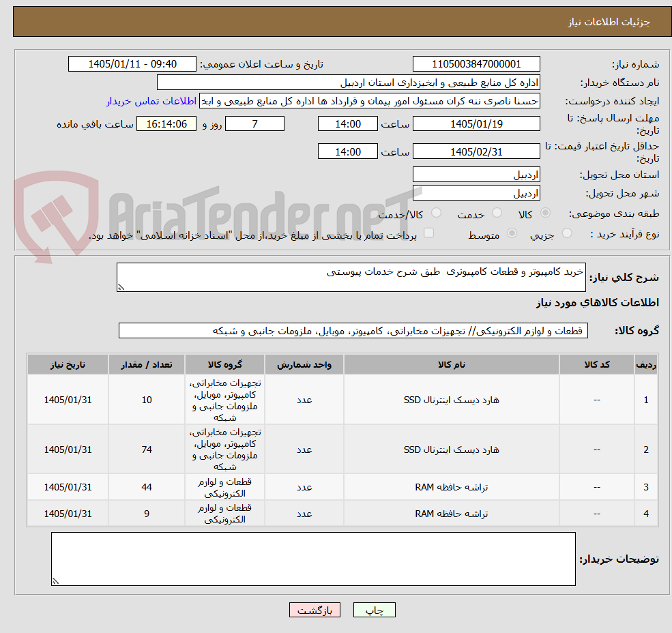Click row 3 item name تراشه حافظه RAM
This screenshot has width=672, height=633.
pos(451,487)
